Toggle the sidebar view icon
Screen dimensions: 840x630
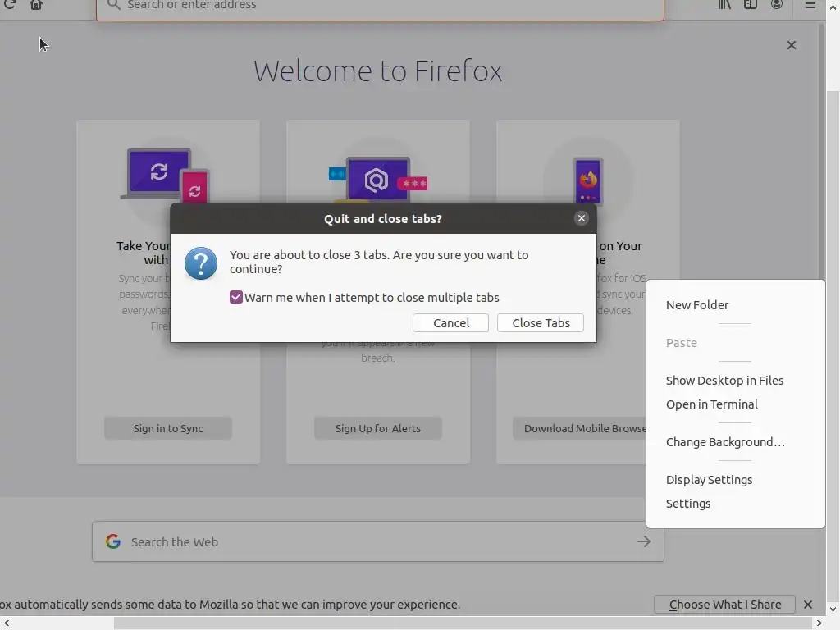750,5
